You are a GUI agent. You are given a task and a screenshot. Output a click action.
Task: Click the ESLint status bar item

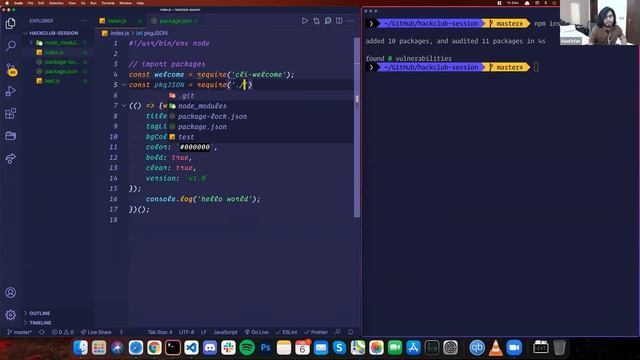[287, 332]
